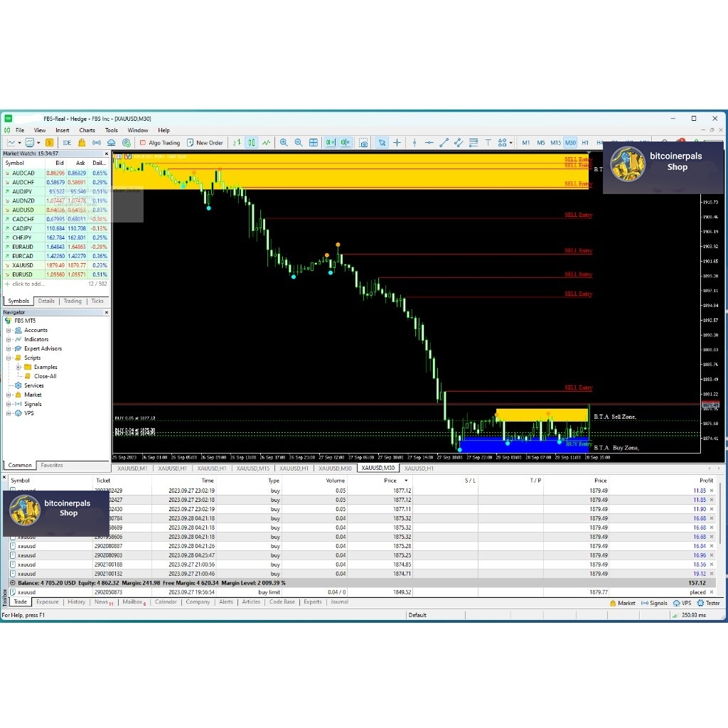This screenshot has width=728, height=728.
Task: Open the Close-All script in Navigator
Action: coord(45,377)
